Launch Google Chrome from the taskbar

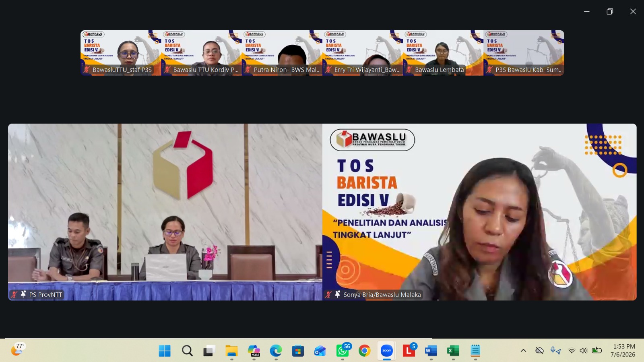click(x=364, y=351)
